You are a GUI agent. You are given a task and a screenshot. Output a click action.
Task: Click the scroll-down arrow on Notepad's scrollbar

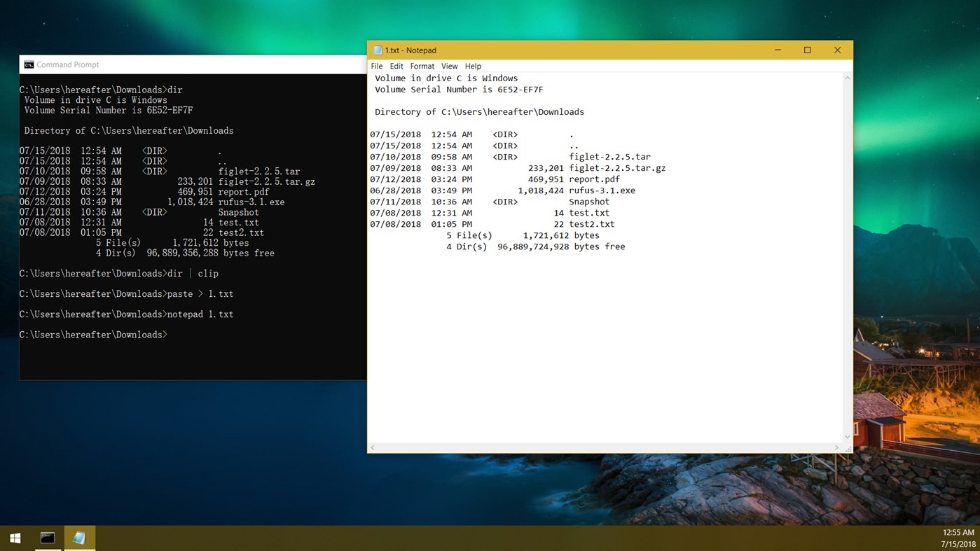[x=847, y=436]
